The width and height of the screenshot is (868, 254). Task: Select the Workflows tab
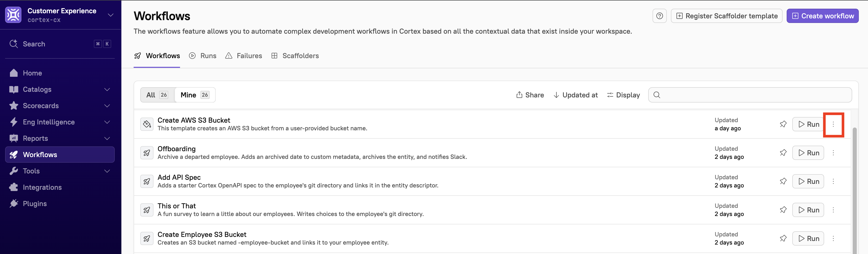click(x=157, y=56)
